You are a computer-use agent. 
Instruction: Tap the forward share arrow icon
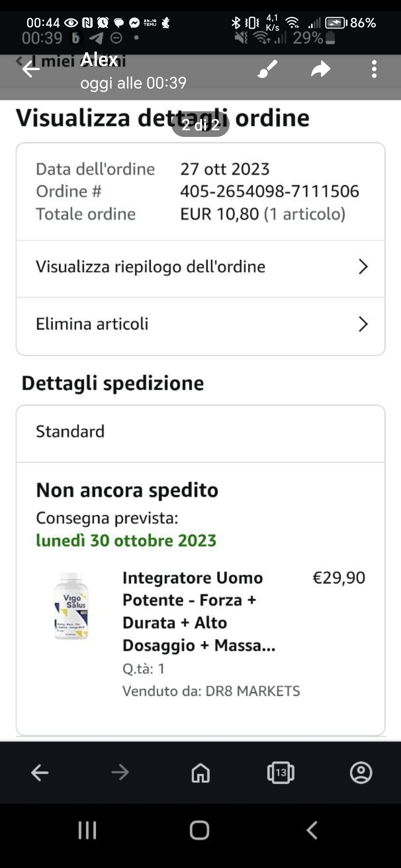320,69
